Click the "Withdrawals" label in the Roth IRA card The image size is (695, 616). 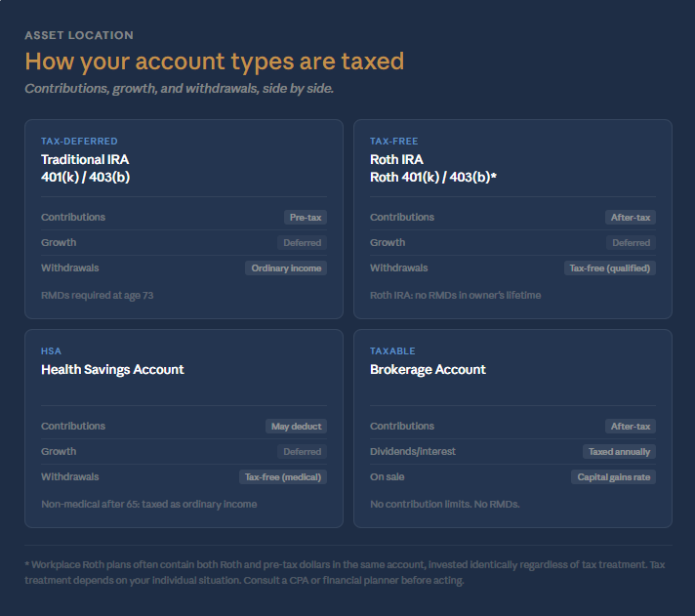tap(399, 267)
